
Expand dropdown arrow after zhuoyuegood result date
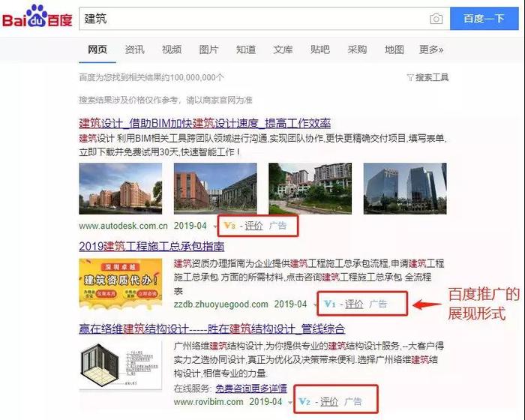tap(315, 305)
